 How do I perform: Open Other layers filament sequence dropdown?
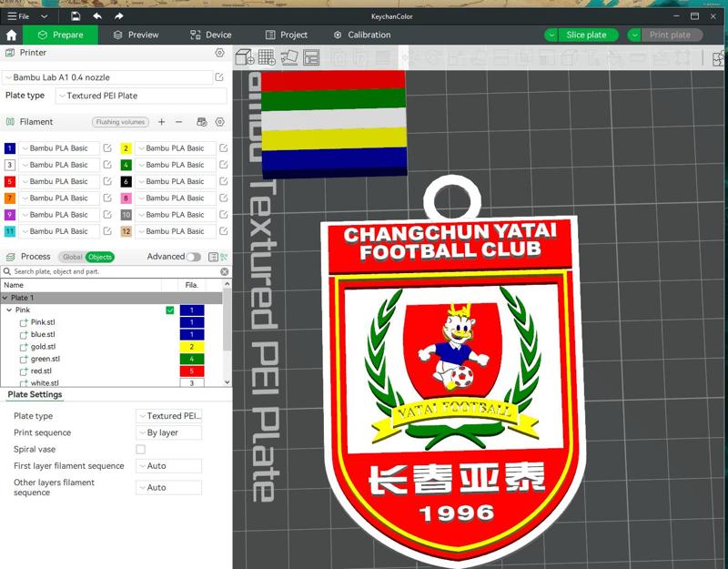coord(169,487)
